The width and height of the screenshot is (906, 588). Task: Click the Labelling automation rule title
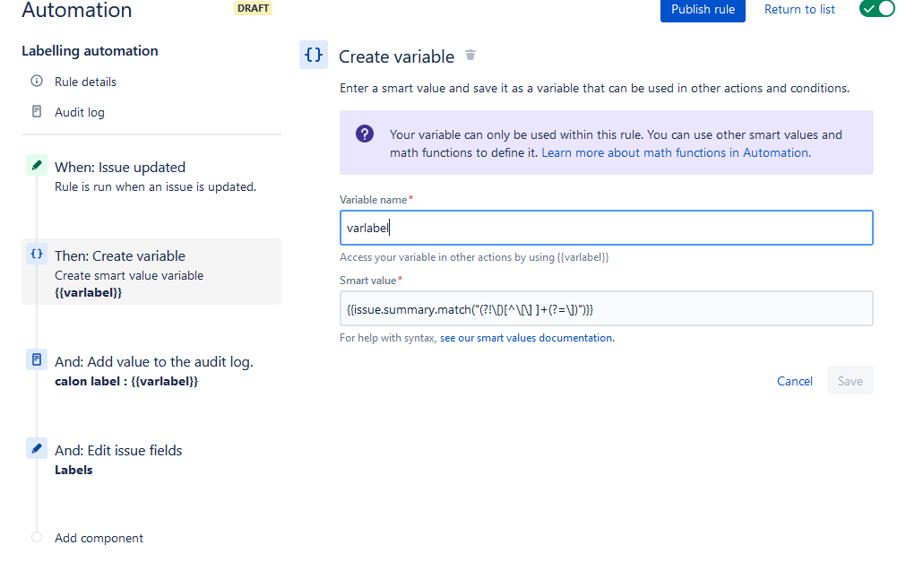tap(90, 51)
